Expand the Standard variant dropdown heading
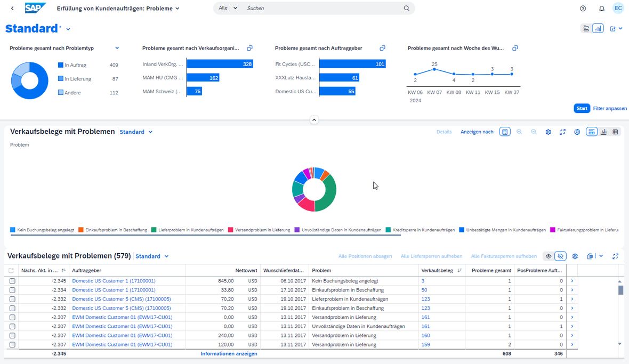This screenshot has height=364, width=629. coord(37,28)
